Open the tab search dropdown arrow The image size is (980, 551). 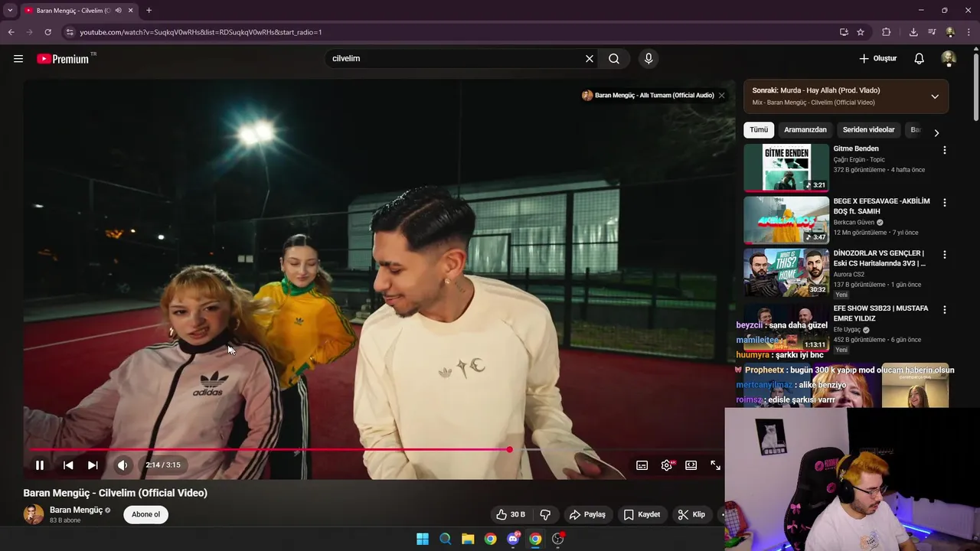pyautogui.click(x=10, y=11)
